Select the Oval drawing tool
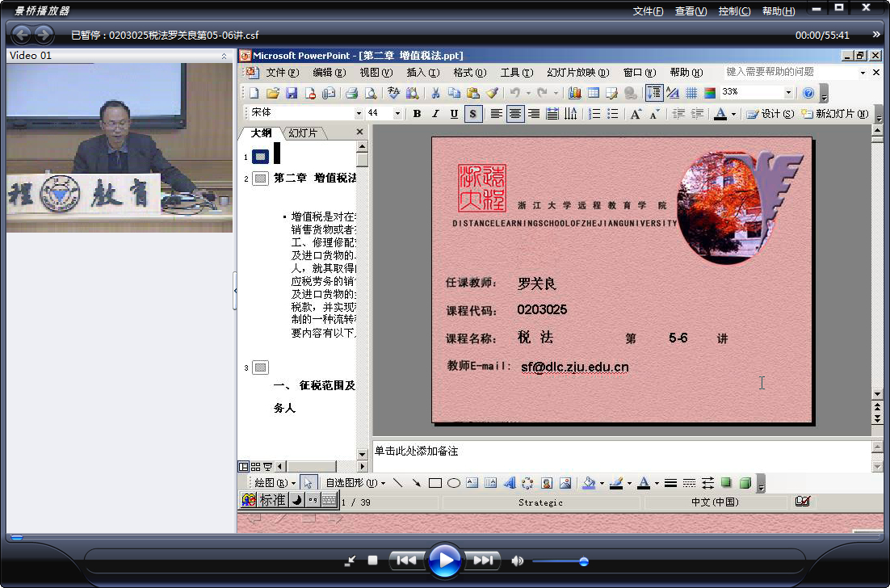This screenshot has height=588, width=890. [454, 483]
